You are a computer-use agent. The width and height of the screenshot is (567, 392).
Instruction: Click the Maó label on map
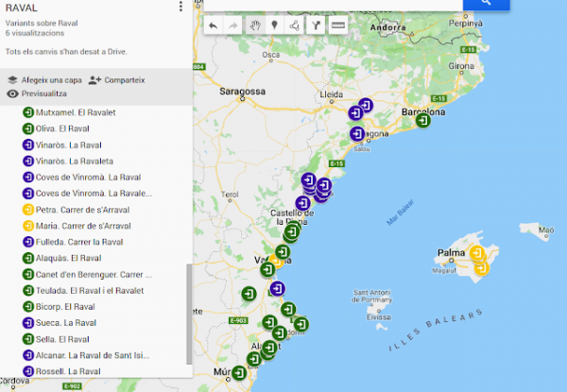(546, 230)
